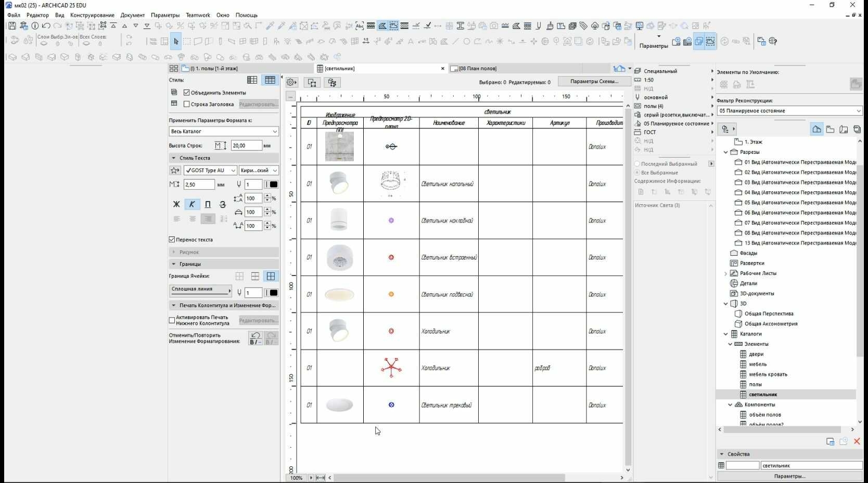Toggle italic К text style

point(192,204)
